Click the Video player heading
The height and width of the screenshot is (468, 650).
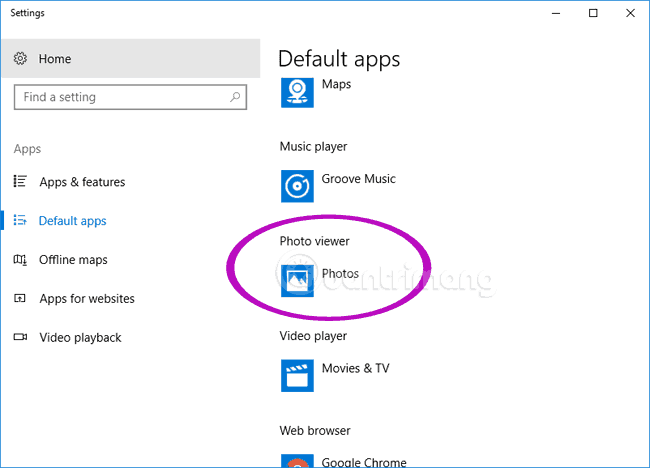click(x=313, y=336)
